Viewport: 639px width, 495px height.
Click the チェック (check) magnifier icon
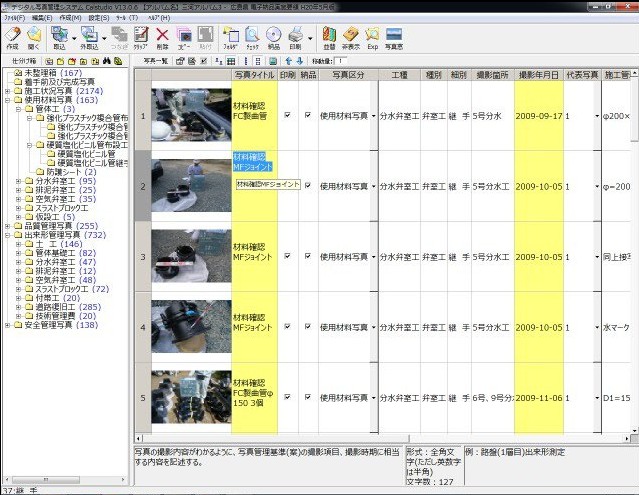[x=252, y=38]
